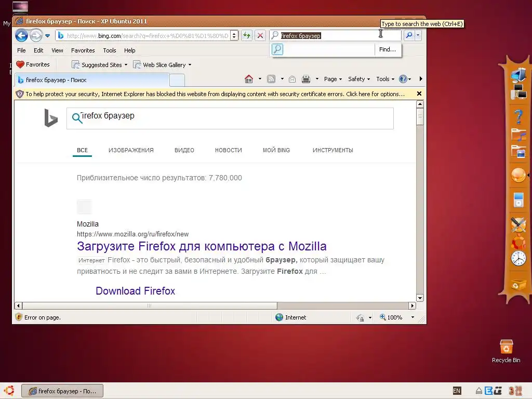Go back with the Back arrow button
The image size is (532, 399).
pyautogui.click(x=21, y=35)
